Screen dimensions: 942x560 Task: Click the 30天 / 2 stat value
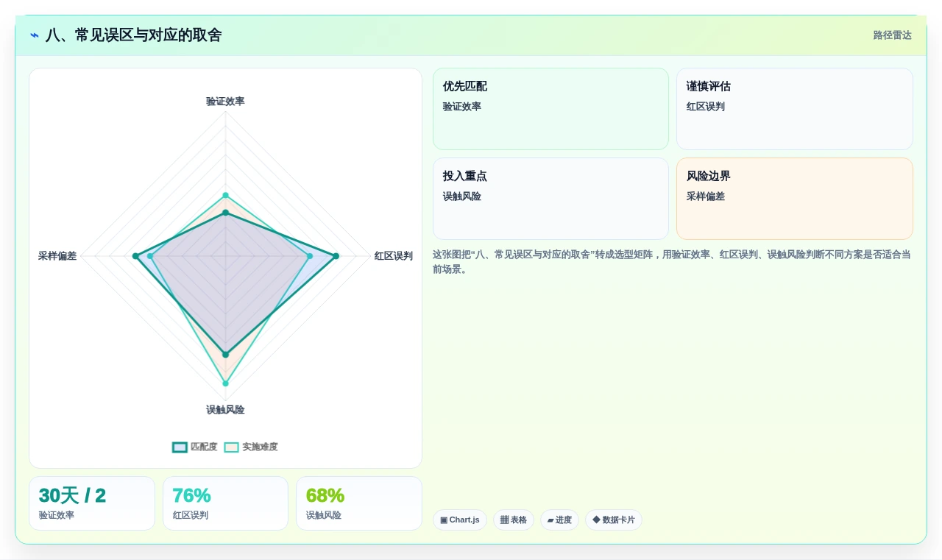(72, 496)
